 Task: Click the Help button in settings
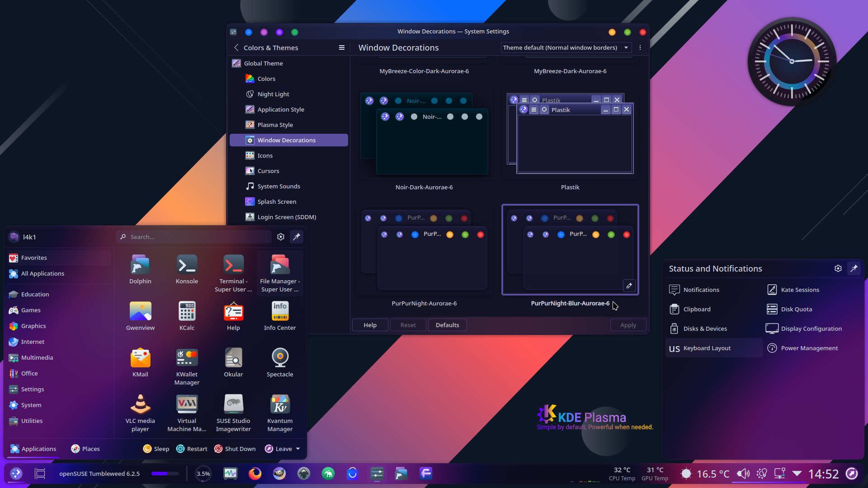click(370, 325)
